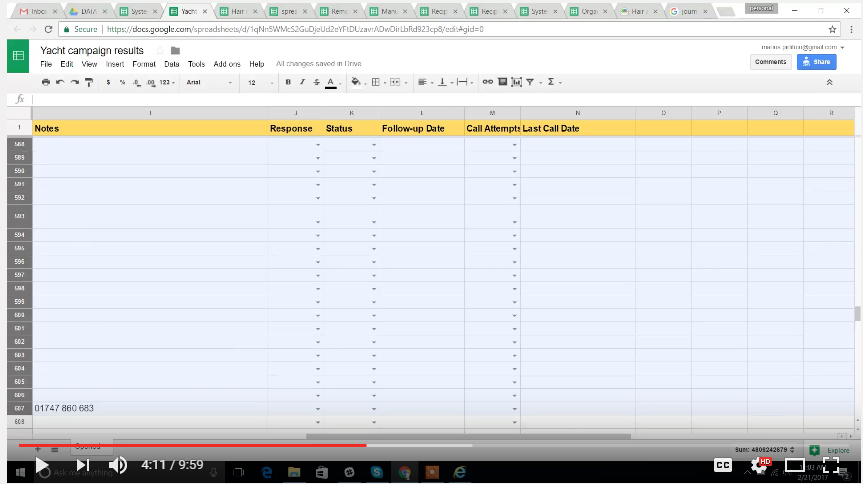Screen dimensions: 863x484
Task: Open Response dropdown in row 607
Action: tap(318, 409)
